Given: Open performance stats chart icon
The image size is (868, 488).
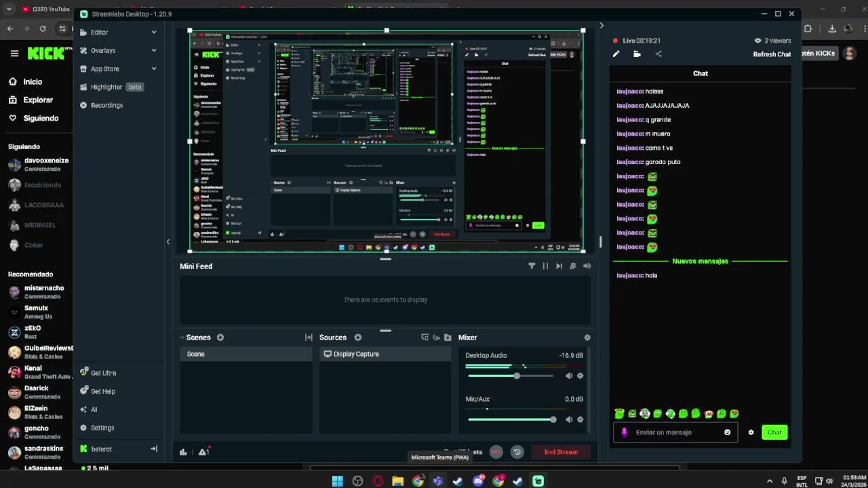Looking at the screenshot, I should pyautogui.click(x=183, y=452).
